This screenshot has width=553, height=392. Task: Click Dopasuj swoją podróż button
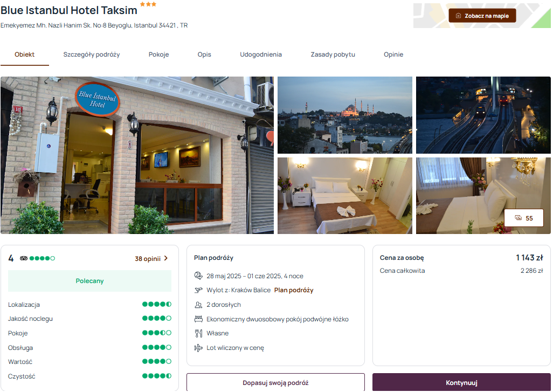[275, 382]
